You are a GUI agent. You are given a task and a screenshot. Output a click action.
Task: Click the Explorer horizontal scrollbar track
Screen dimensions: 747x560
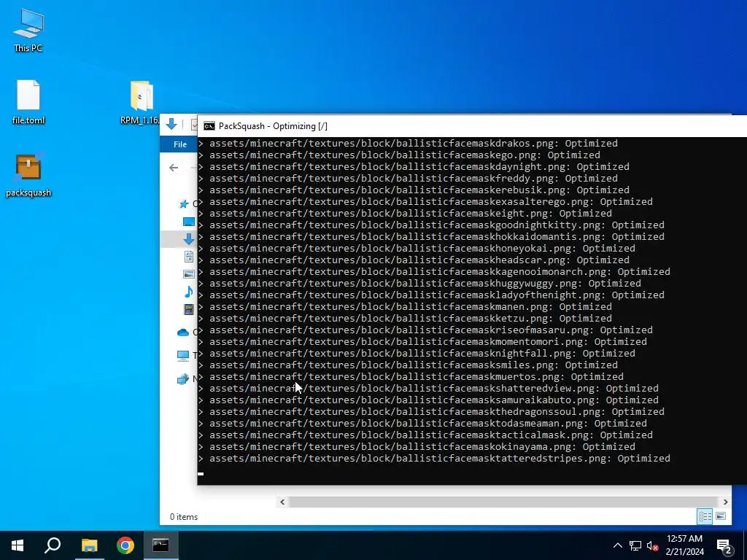[503, 502]
